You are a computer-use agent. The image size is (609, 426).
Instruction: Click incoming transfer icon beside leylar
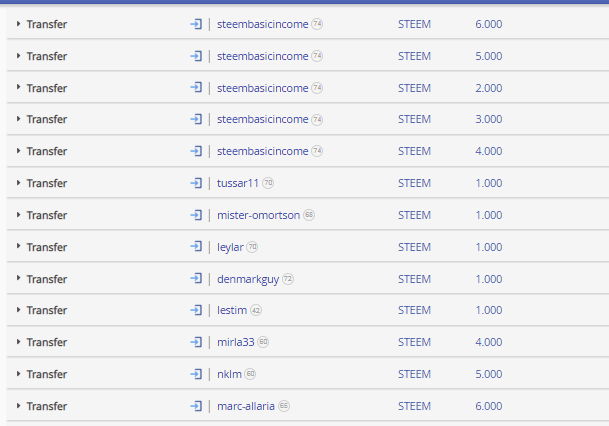coord(196,247)
